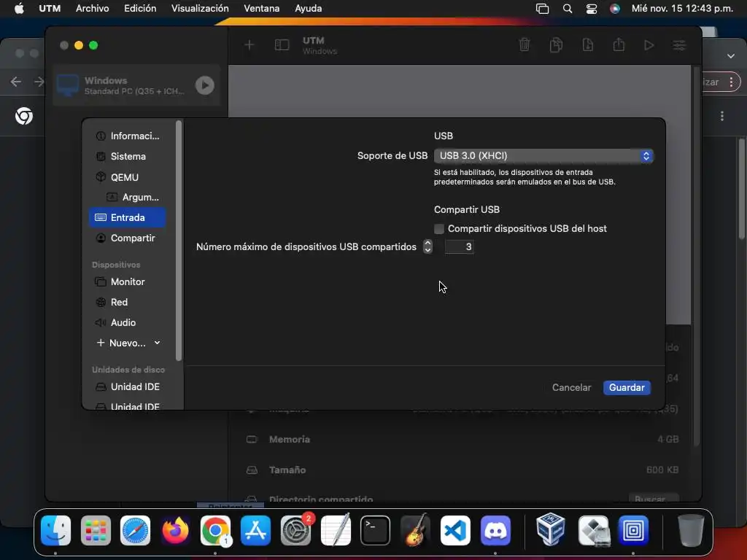Click the Chrome logo in background window

click(24, 116)
